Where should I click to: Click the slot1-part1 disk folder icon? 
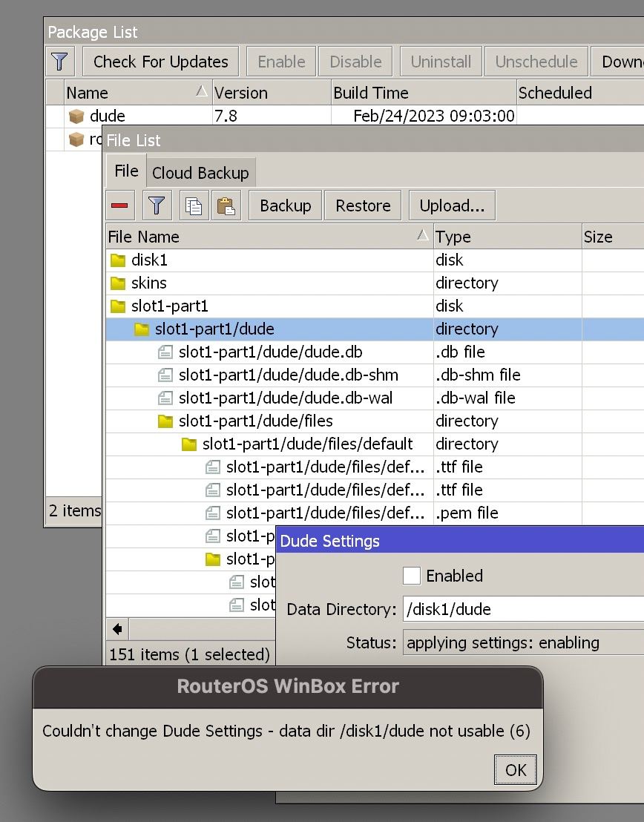point(118,306)
